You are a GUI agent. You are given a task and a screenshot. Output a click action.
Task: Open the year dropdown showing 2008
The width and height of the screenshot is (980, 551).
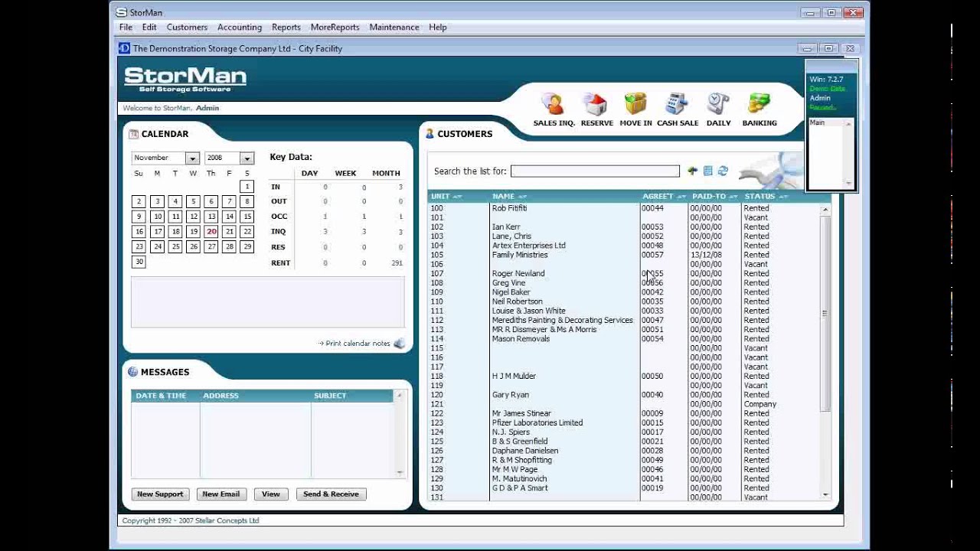pyautogui.click(x=247, y=158)
